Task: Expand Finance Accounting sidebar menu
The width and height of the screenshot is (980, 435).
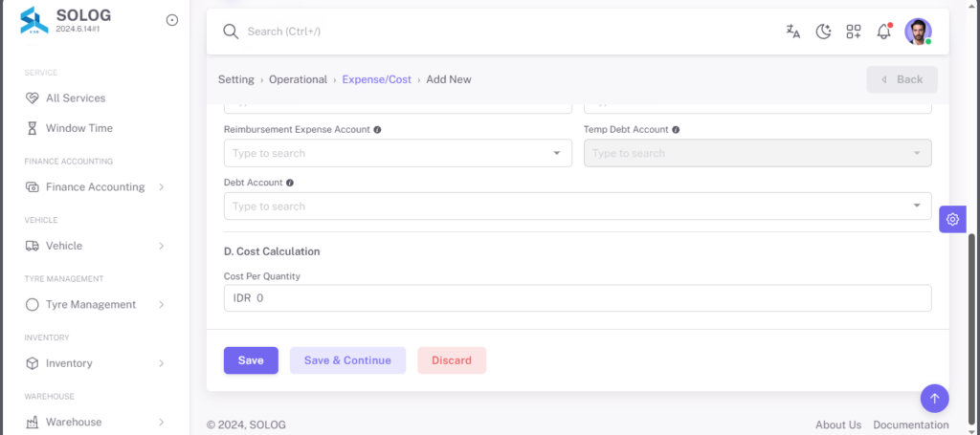Action: (x=95, y=186)
